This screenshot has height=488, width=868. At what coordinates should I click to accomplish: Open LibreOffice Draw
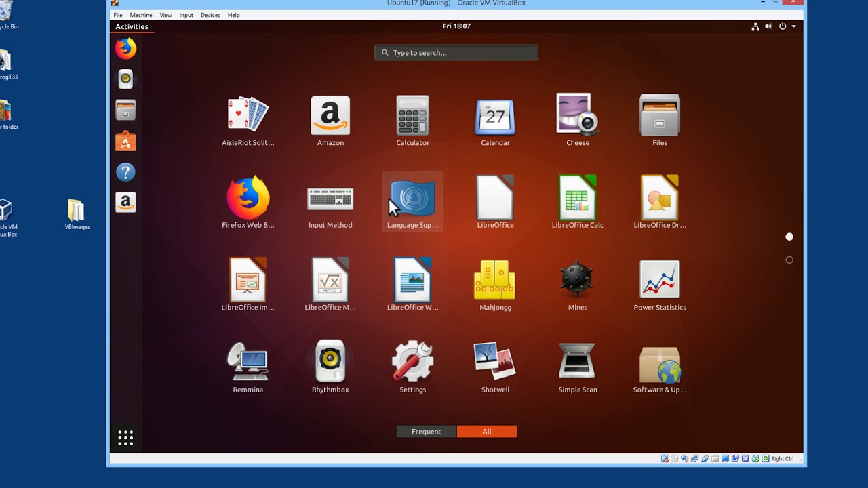click(x=660, y=203)
